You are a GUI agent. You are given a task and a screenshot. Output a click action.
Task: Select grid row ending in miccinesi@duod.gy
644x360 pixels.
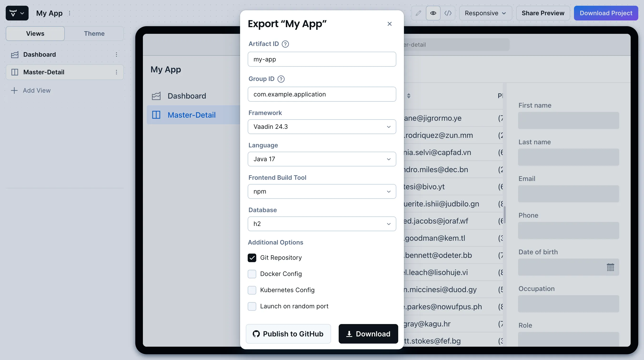coord(453,290)
